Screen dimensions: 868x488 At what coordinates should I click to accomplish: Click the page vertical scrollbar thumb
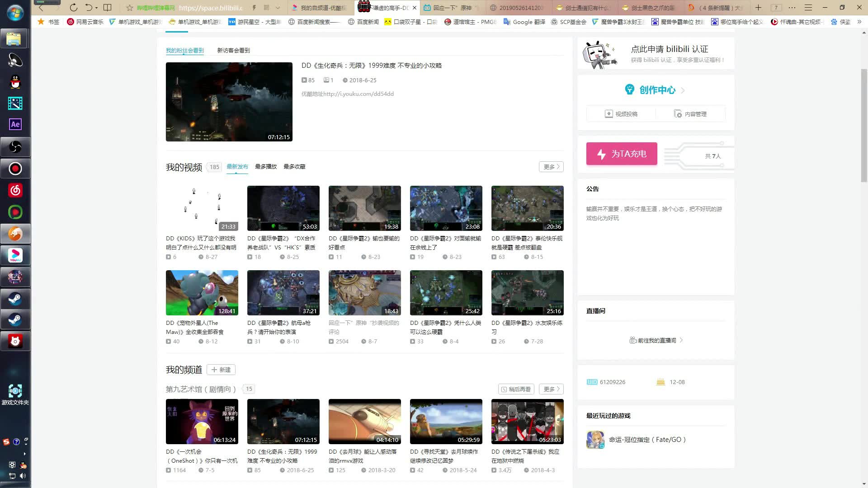point(864,125)
